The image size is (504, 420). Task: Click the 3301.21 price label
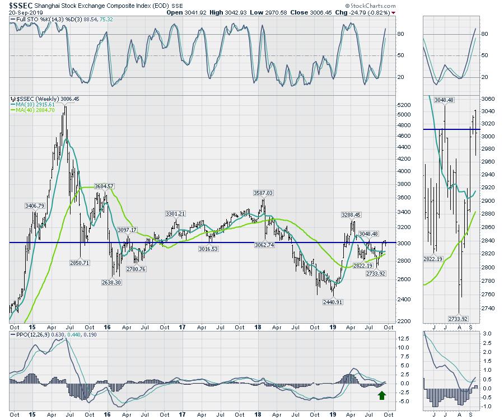click(175, 214)
